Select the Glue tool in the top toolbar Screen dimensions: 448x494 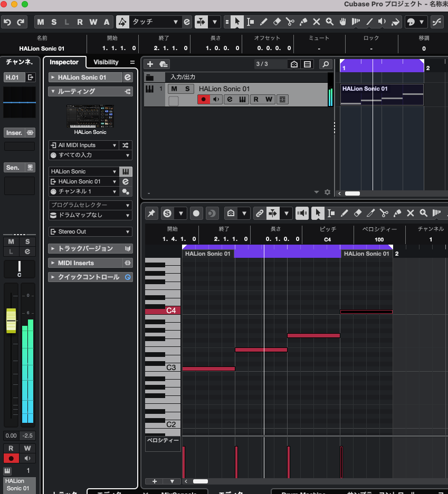(303, 22)
